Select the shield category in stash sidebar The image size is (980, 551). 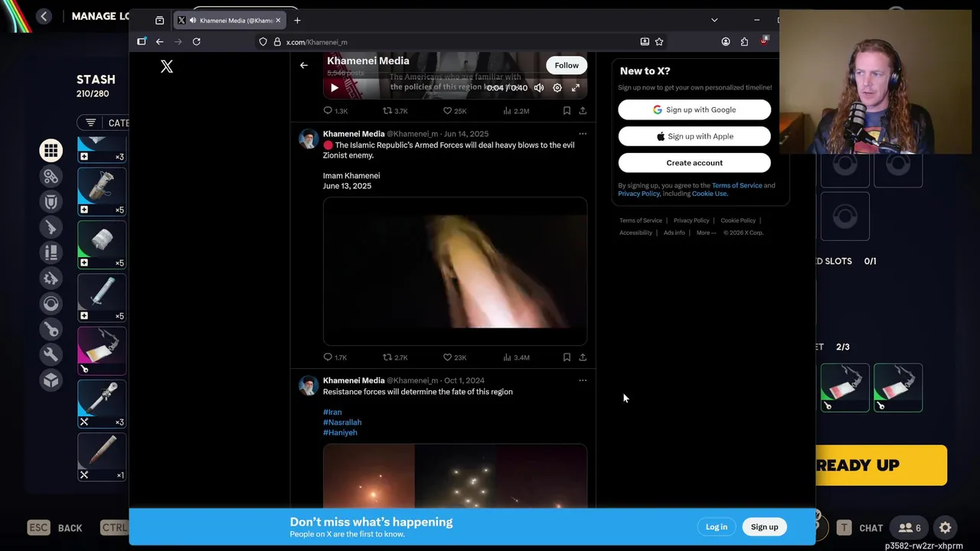(x=51, y=202)
